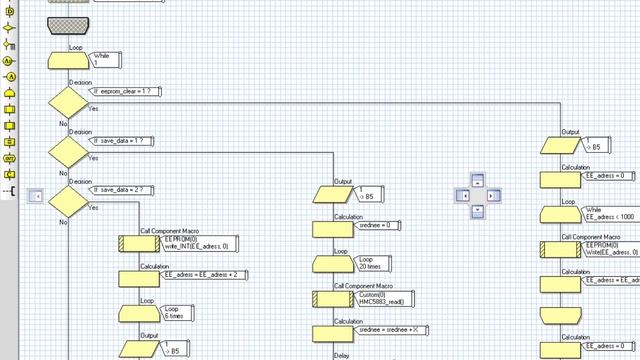640x360 pixels.
Task: Select the Macro icon in the toolbox
Action: pos(9,109)
